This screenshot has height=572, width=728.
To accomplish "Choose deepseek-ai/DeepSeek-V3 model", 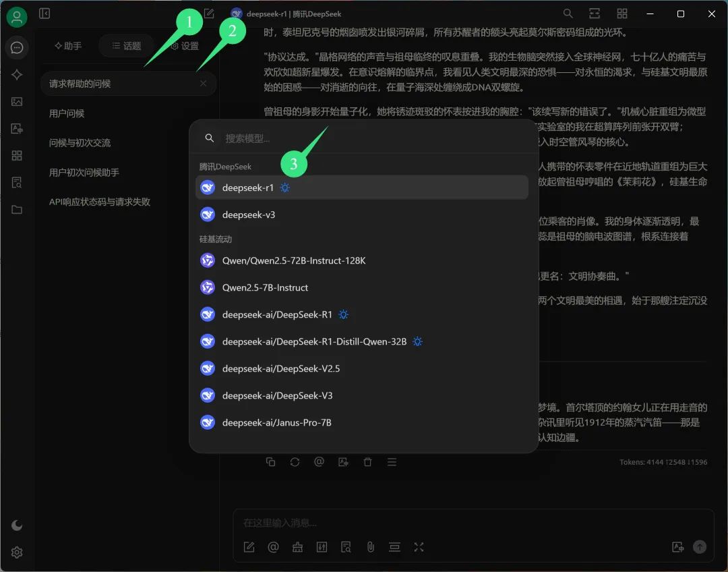I will click(362, 395).
